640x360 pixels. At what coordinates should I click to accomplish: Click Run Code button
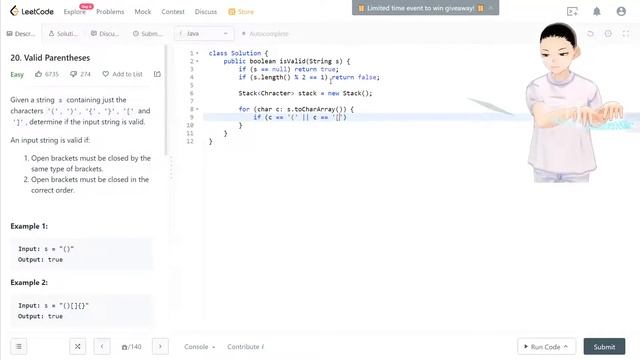(547, 347)
